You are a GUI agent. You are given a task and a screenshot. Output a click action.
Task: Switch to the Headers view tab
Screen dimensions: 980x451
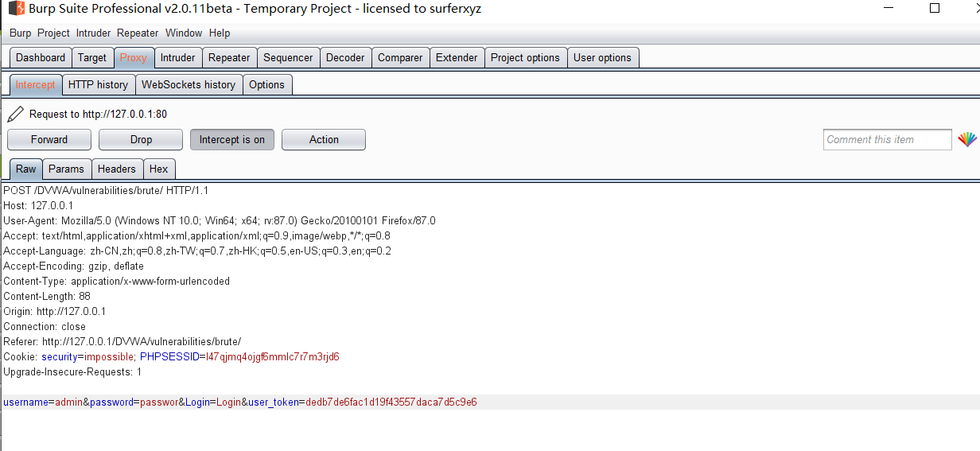117,169
